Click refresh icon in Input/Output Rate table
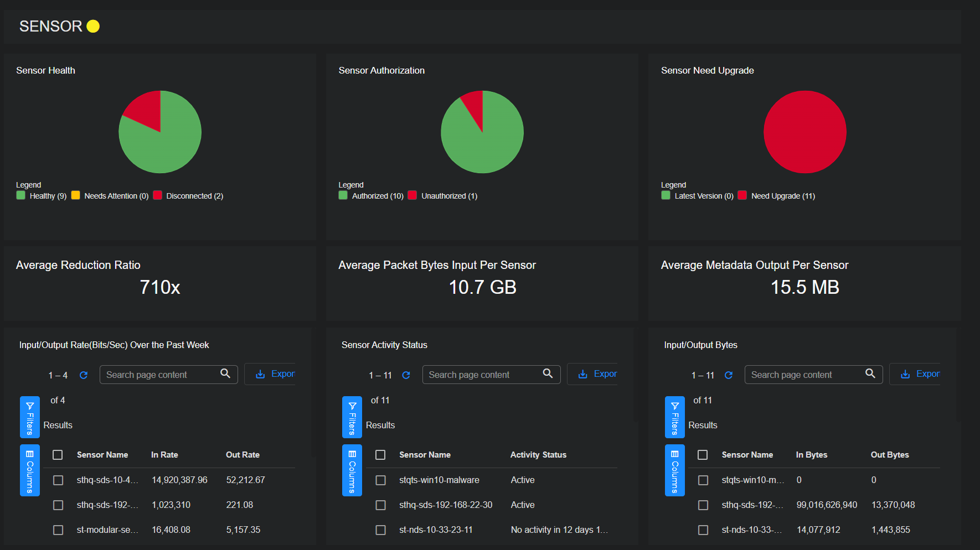 (84, 375)
